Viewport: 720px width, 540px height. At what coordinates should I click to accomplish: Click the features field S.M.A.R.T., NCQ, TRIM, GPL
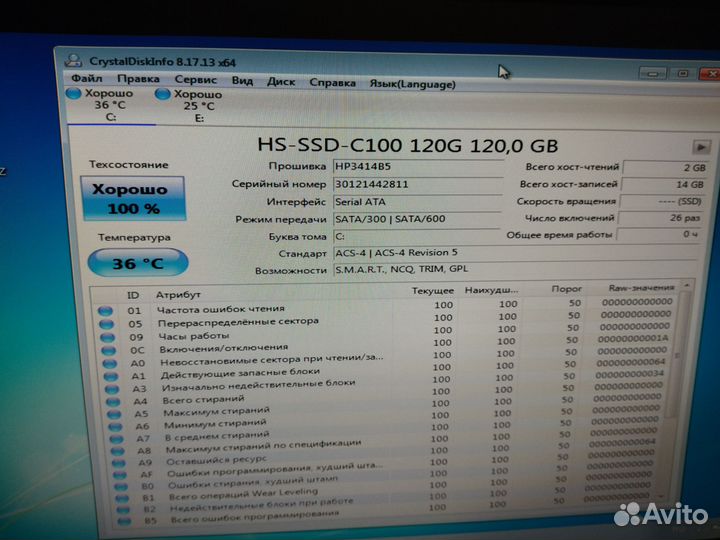514,270
